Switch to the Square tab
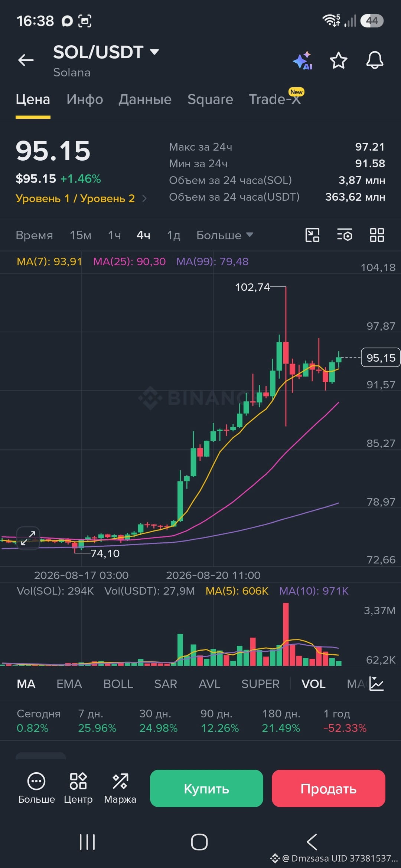The height and width of the screenshot is (868, 401). (210, 99)
